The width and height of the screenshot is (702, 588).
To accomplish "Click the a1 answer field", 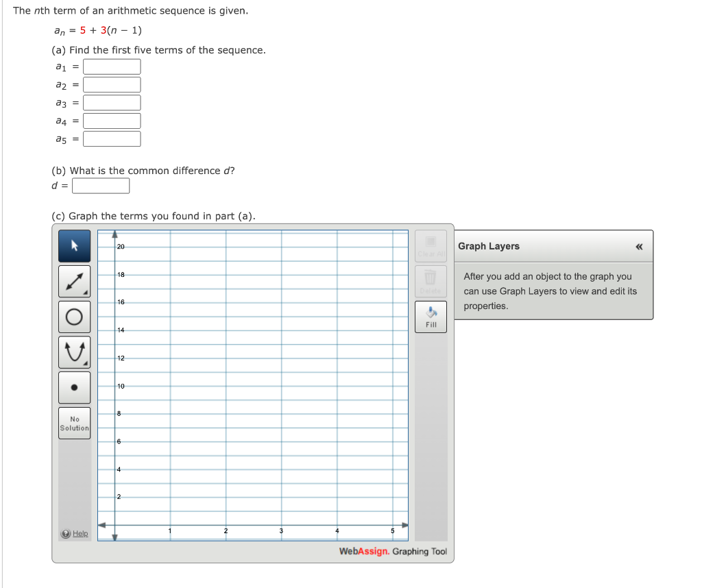I will pyautogui.click(x=111, y=66).
